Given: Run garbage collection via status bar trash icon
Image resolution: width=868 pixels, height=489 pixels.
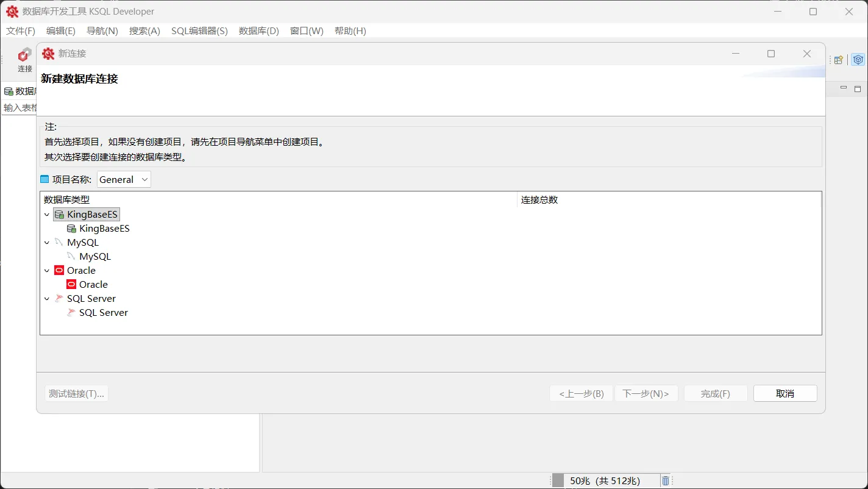Looking at the screenshot, I should pyautogui.click(x=665, y=480).
